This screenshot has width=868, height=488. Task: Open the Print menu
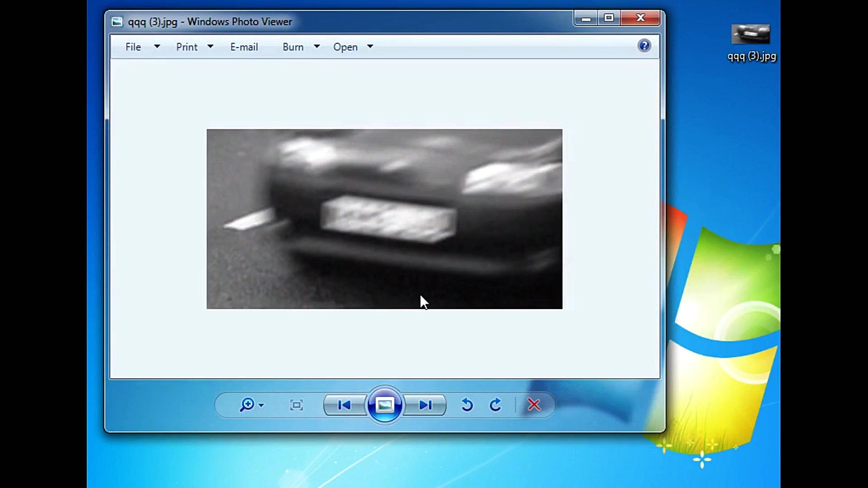tap(187, 47)
